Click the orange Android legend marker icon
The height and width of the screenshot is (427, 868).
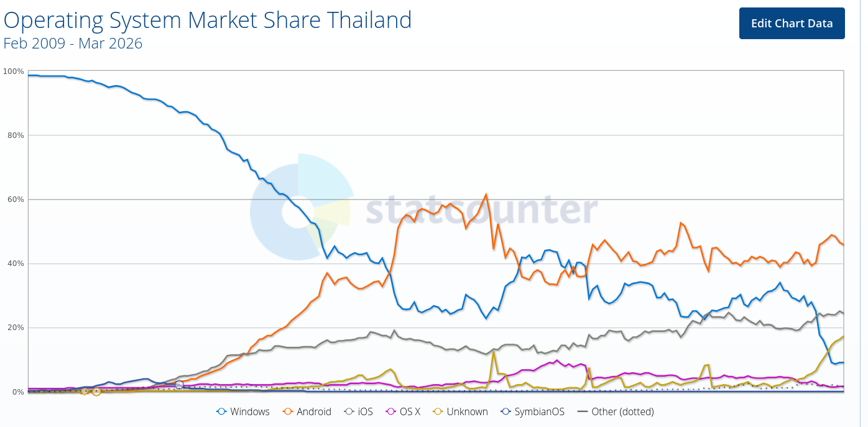click(x=287, y=411)
